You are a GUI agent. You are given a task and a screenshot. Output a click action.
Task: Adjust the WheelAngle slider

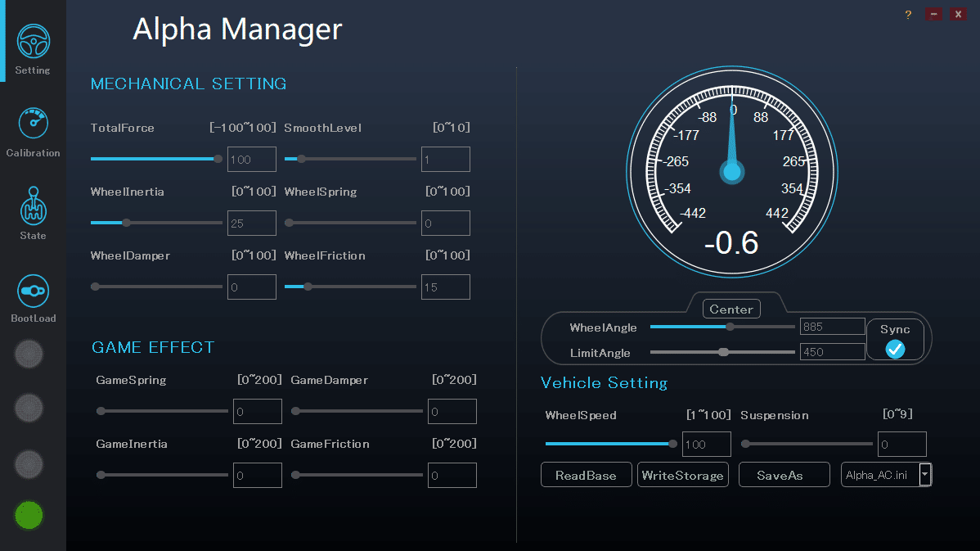[722, 327]
